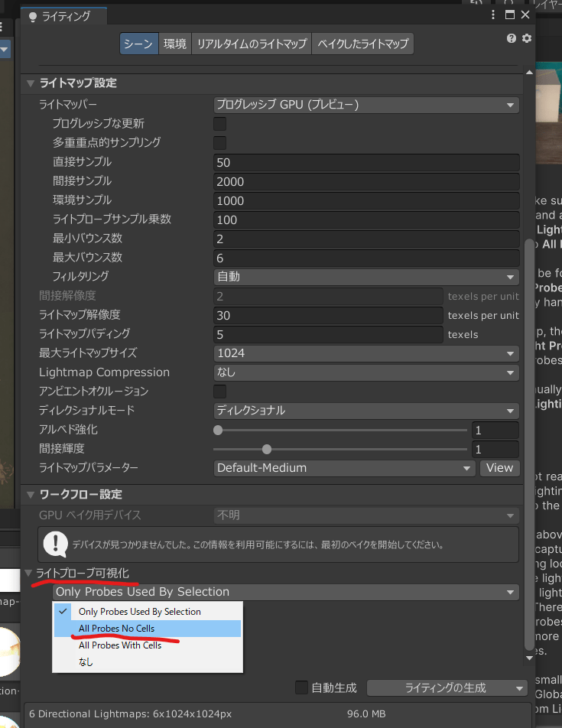Open the ライティングの生成 dropdown arrow

pos(521,687)
